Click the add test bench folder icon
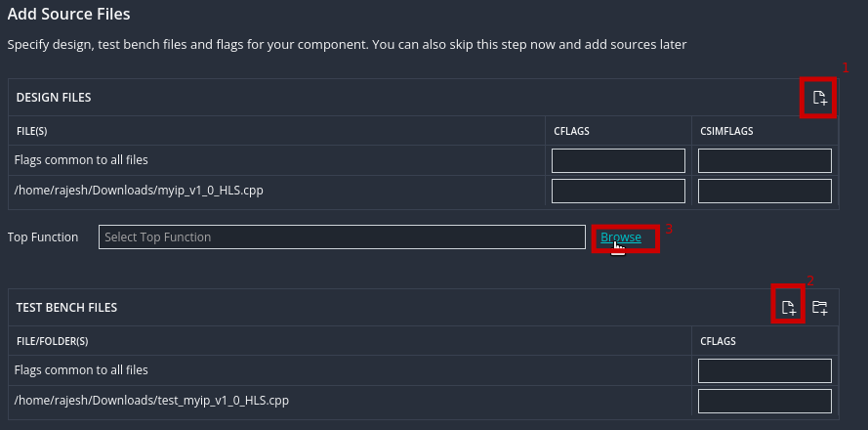Viewport: 868px width, 430px height. (x=820, y=308)
